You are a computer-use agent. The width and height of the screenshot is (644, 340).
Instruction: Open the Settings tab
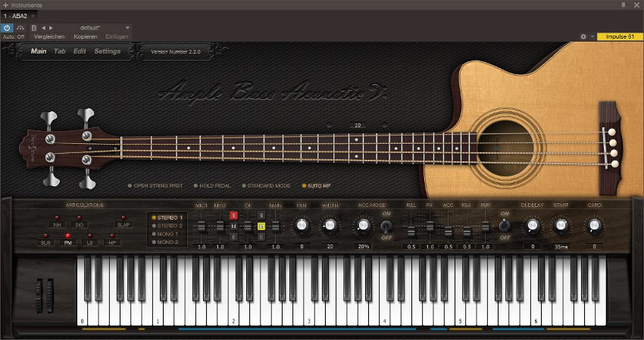click(107, 51)
